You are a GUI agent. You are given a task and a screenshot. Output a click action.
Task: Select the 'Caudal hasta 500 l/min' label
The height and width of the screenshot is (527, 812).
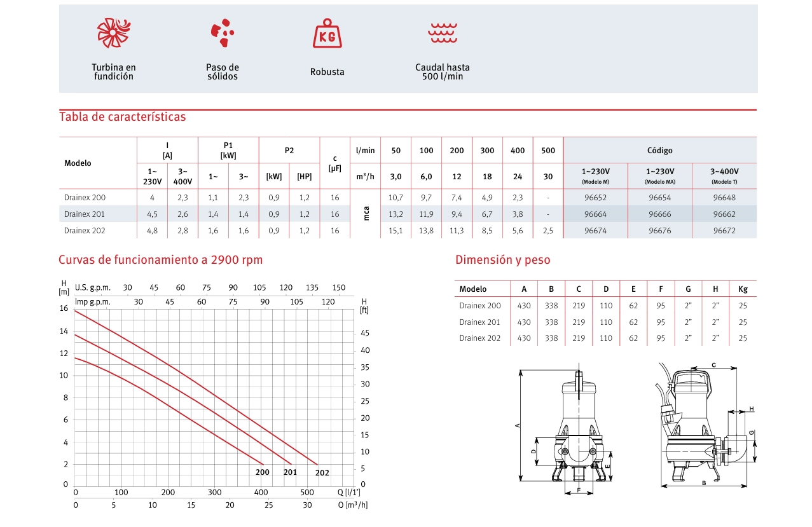pos(443,72)
